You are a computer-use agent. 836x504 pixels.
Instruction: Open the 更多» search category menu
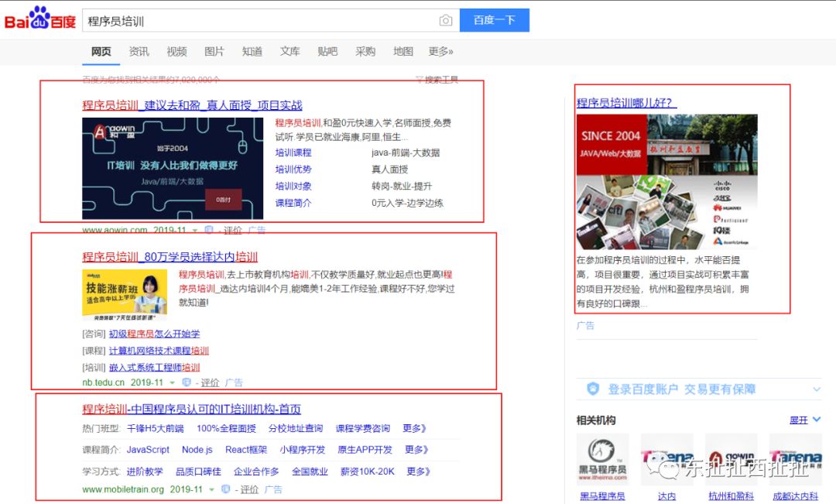click(x=440, y=52)
